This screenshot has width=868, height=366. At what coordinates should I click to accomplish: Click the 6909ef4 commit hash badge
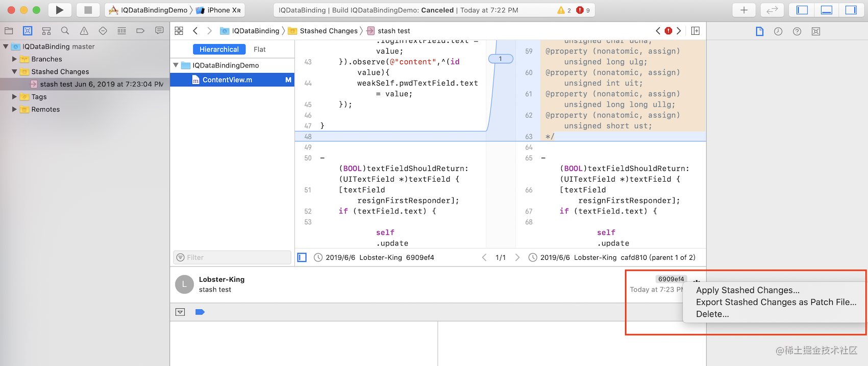coord(671,279)
